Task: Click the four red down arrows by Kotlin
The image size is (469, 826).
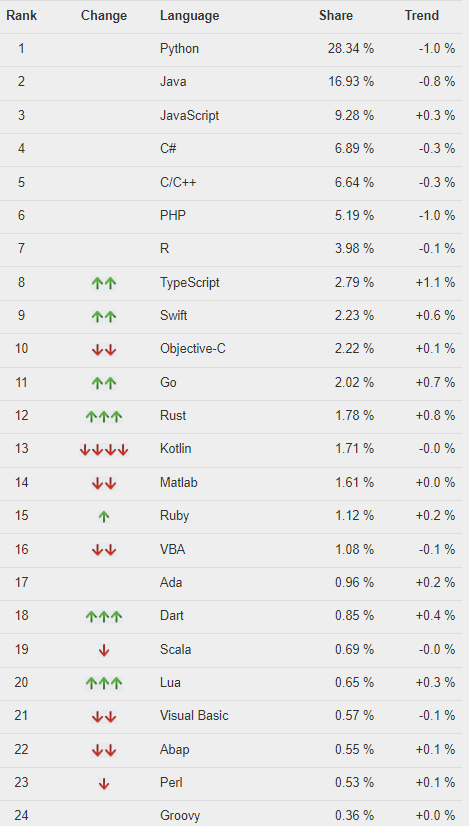Action: coord(104,450)
